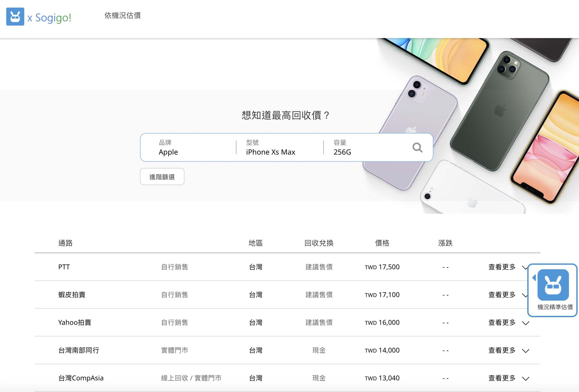Click 實體門市 in 台灣南部同行 row
579x392 pixels.
175,350
